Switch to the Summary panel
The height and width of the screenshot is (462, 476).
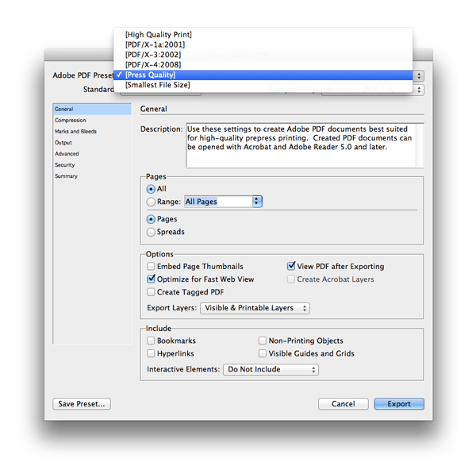[92, 176]
